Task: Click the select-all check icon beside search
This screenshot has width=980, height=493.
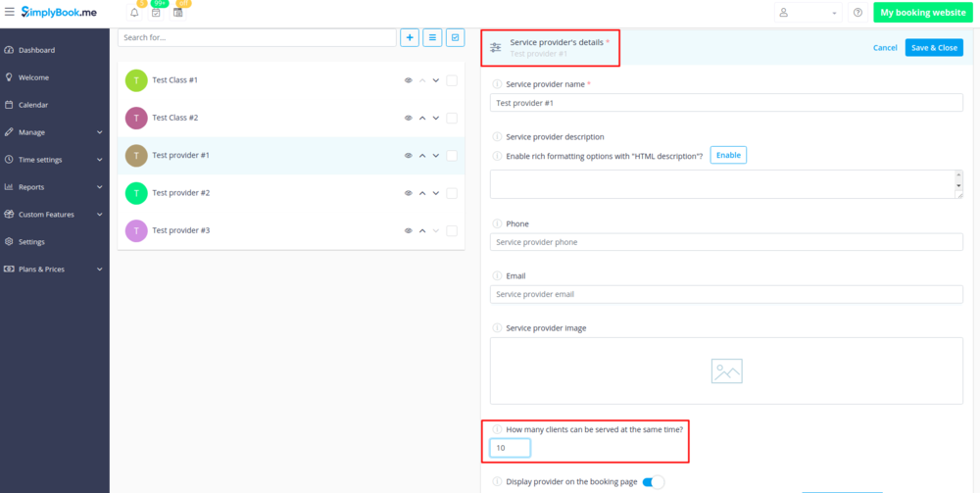Action: [455, 37]
